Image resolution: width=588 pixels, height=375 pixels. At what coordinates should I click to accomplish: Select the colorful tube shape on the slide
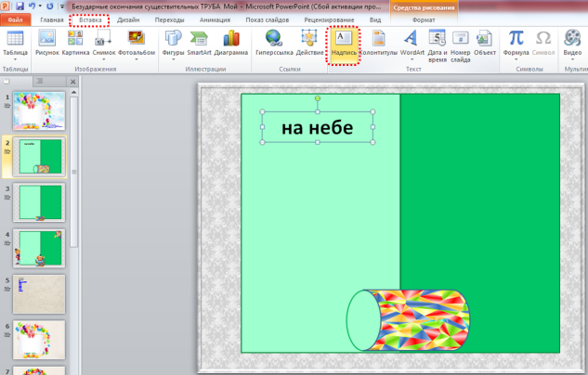[408, 320]
